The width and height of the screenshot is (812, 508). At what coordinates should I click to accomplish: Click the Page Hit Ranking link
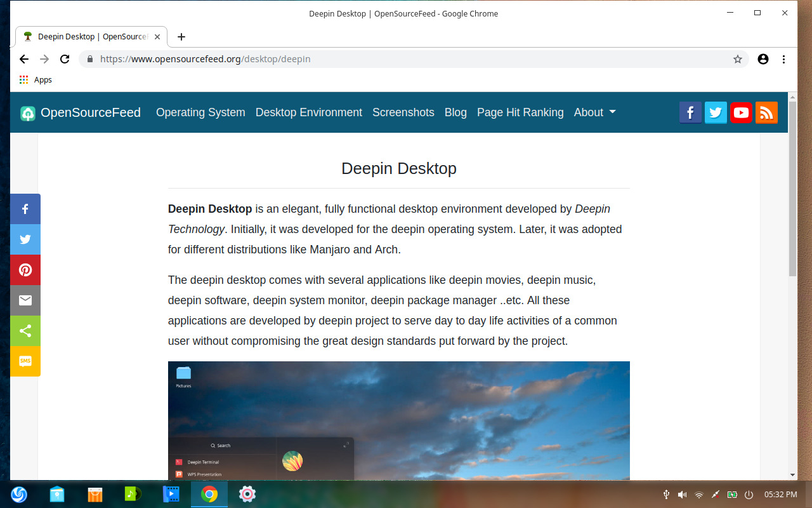coord(520,112)
